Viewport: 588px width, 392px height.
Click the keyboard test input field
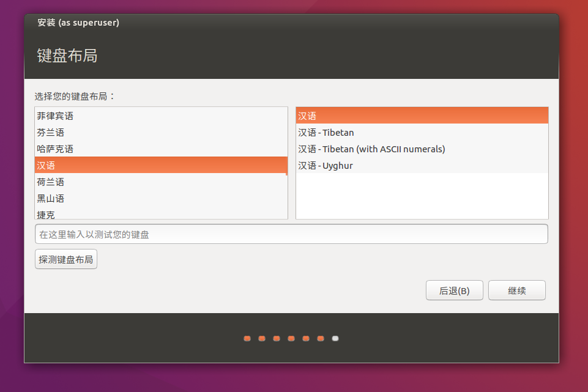click(291, 234)
